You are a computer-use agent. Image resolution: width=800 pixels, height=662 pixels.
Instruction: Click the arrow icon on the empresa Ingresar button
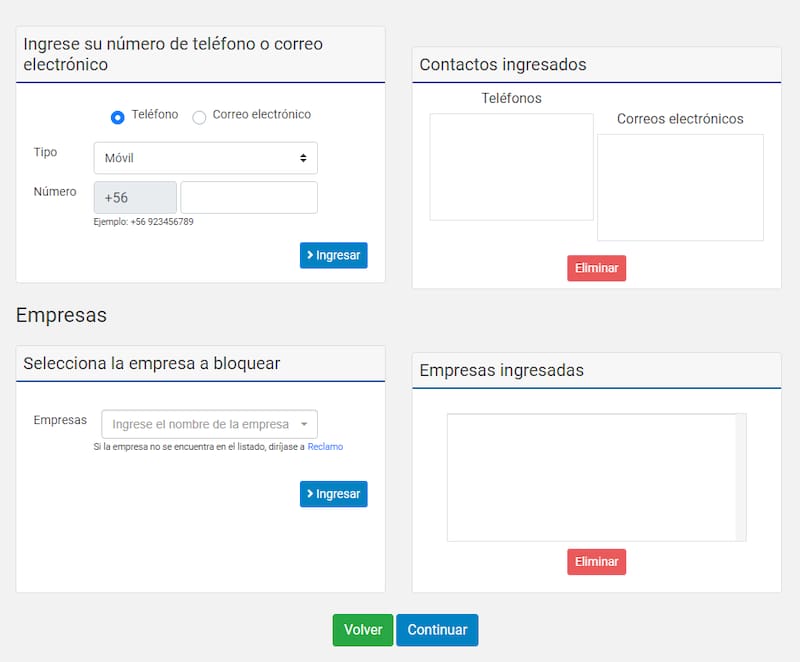pos(312,494)
